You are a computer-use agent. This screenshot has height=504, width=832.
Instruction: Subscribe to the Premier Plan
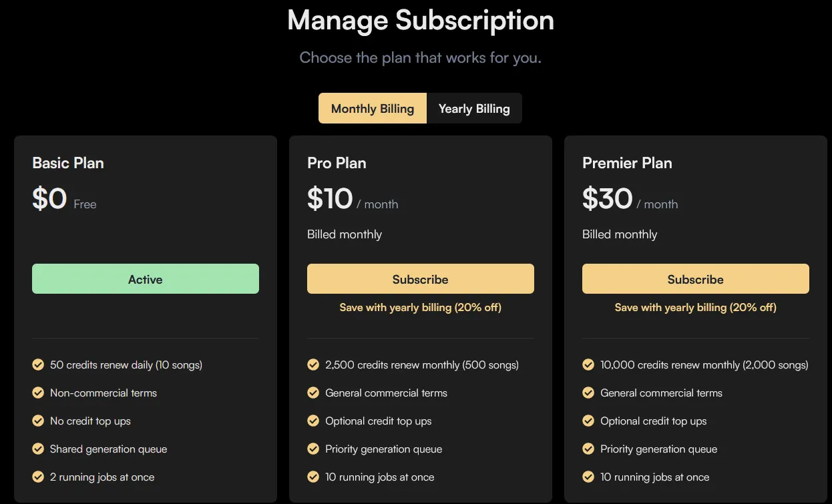[696, 279]
